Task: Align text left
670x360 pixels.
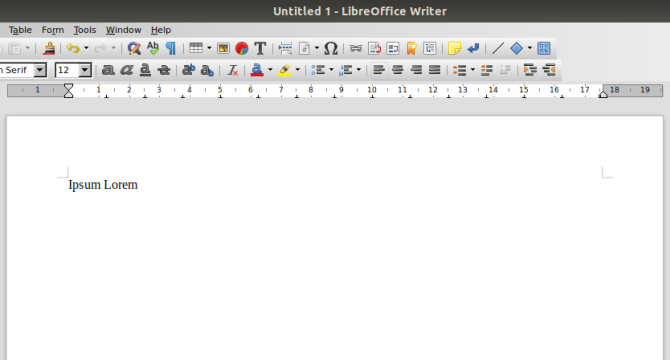Action: [x=379, y=70]
